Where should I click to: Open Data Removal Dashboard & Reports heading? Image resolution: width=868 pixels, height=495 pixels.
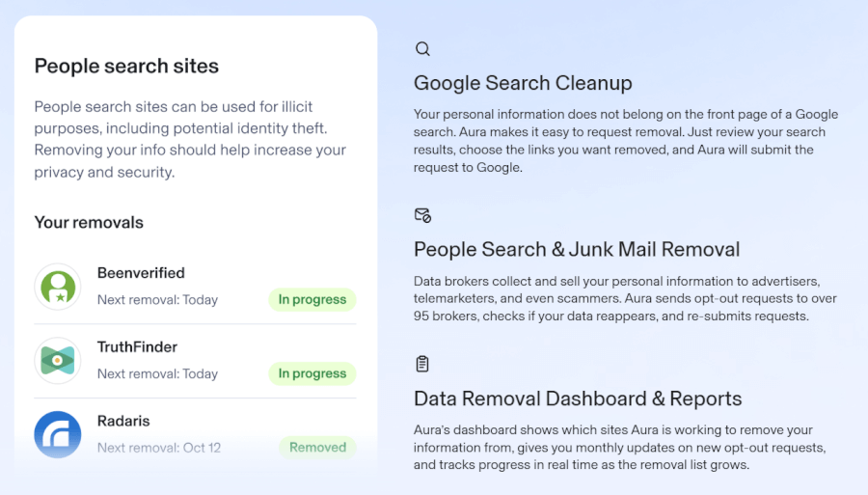click(578, 399)
